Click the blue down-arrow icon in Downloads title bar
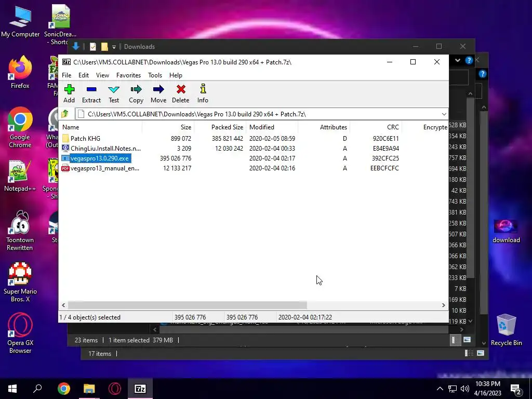The image size is (532, 399). click(76, 46)
